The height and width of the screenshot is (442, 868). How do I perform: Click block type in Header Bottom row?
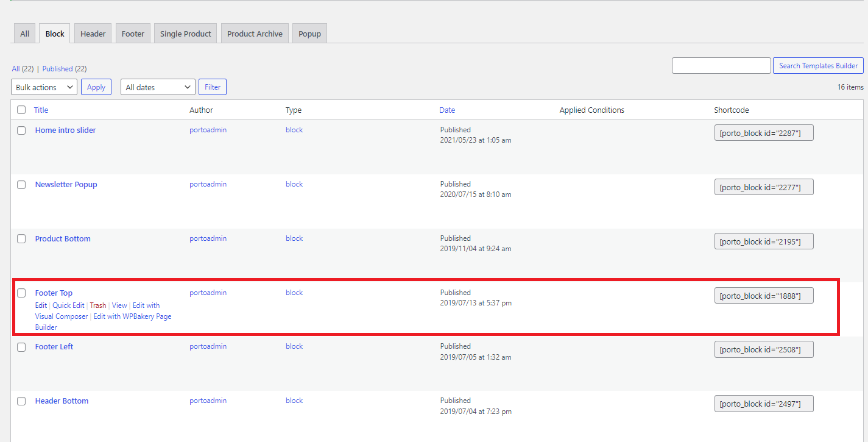pos(294,401)
